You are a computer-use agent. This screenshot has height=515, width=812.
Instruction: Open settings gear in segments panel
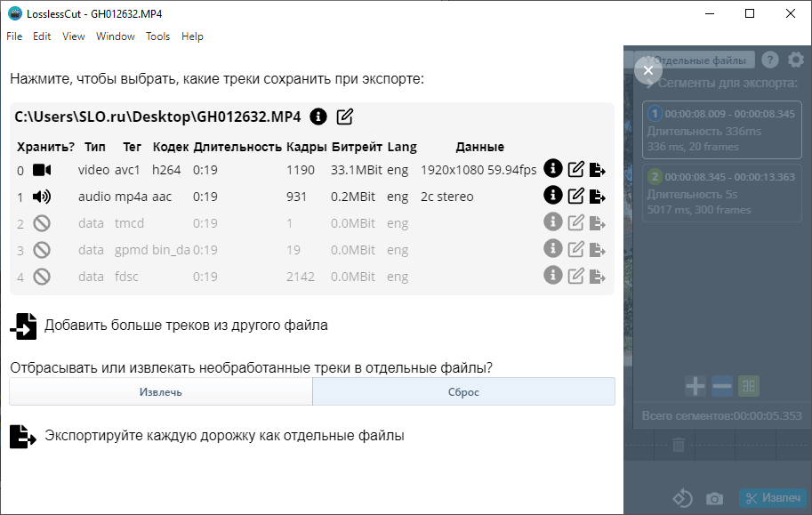point(796,60)
